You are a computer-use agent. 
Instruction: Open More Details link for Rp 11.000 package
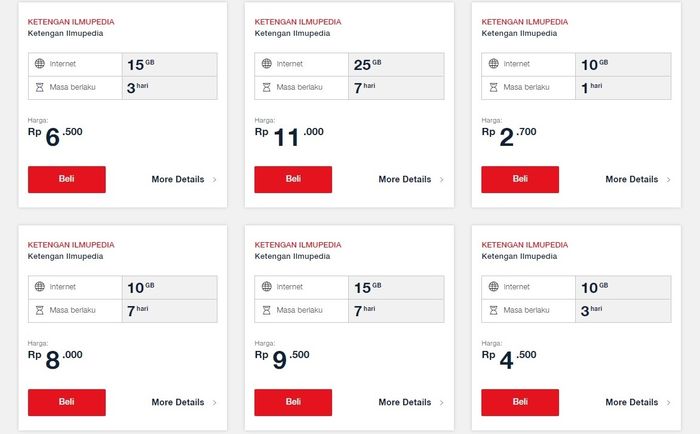tap(404, 180)
